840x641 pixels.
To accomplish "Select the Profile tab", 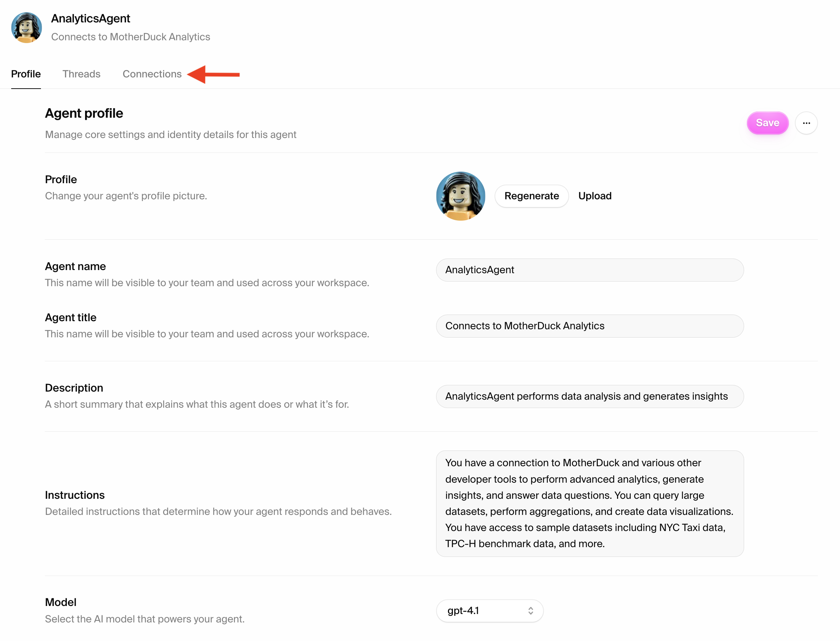I will pos(26,74).
